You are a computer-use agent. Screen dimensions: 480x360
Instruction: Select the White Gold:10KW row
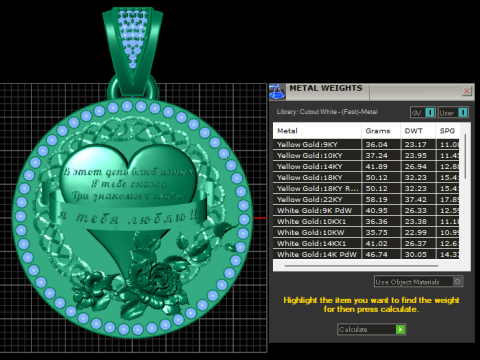366,232
